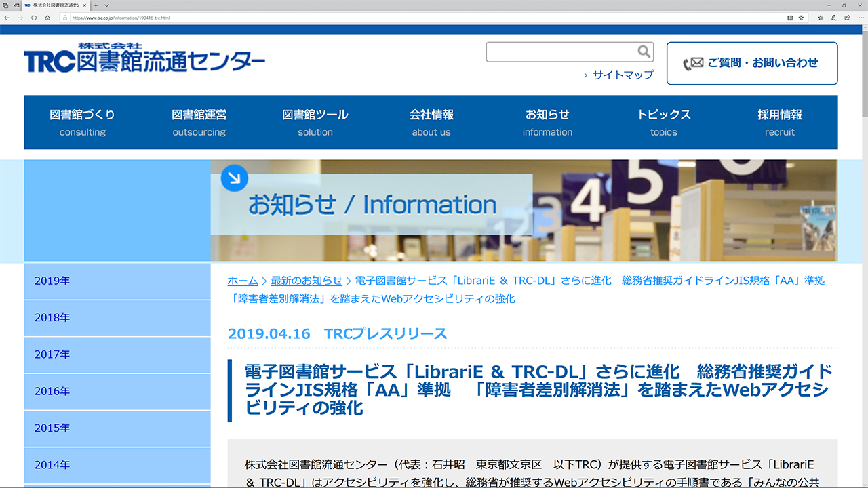The width and height of the screenshot is (868, 488).
Task: Click the magnifier search icon
Action: (644, 52)
